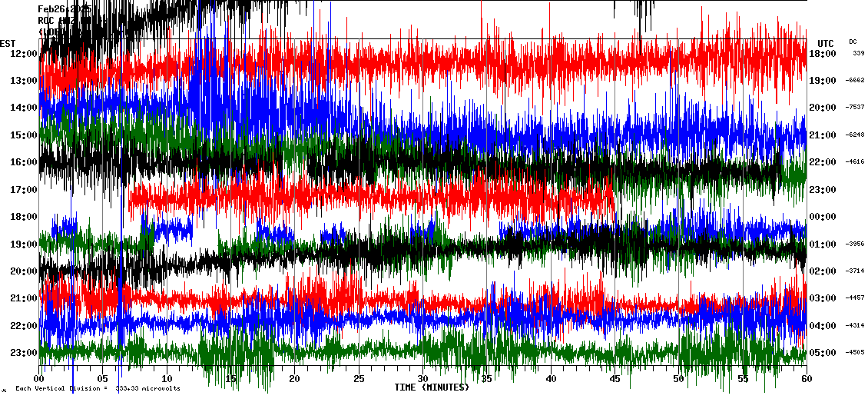The width and height of the screenshot is (868, 399).
Task: Click the DC offset value -4505
Action: point(855,353)
